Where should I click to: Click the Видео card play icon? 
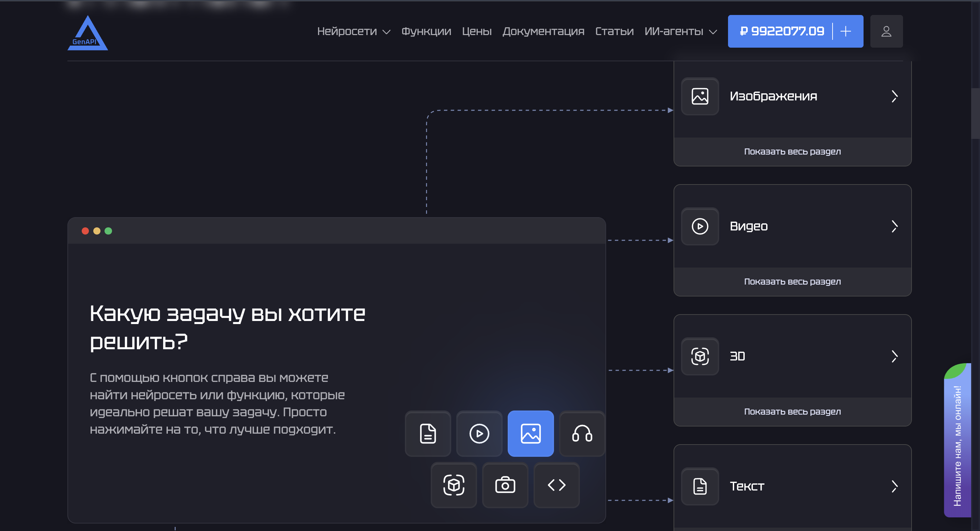click(x=700, y=226)
